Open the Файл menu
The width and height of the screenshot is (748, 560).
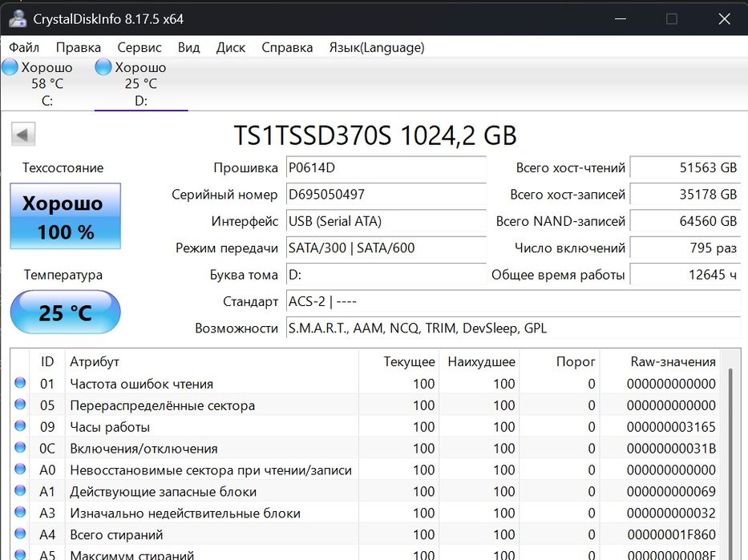click(x=24, y=47)
